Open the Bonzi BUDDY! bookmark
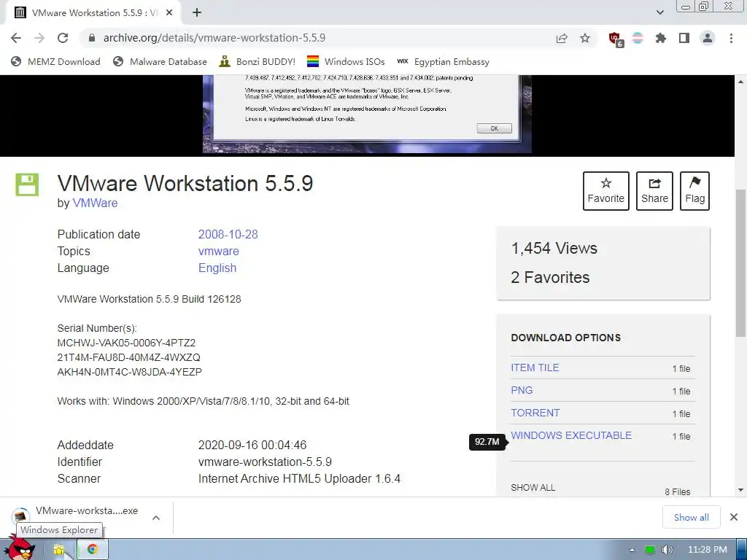The image size is (747, 560). tap(258, 62)
